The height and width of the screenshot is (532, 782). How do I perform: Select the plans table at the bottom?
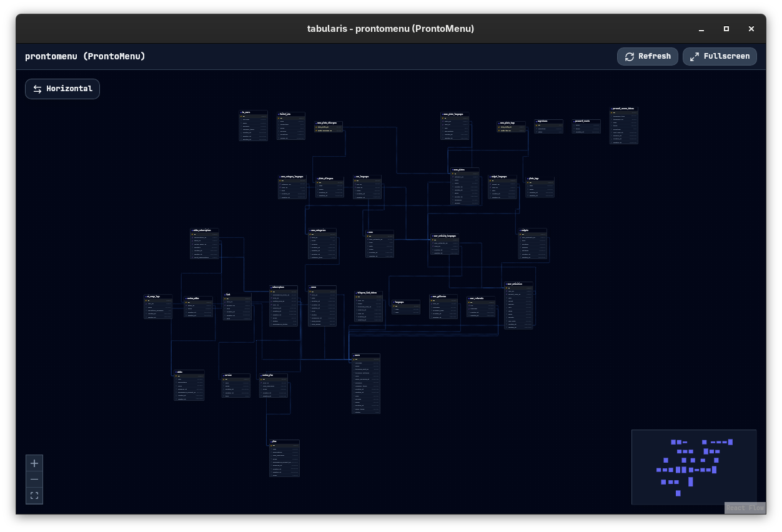[284, 441]
